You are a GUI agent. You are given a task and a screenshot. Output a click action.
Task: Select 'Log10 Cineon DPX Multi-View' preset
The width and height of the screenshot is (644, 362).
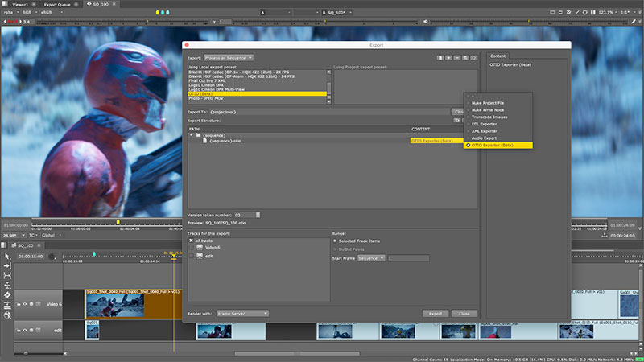pos(257,89)
